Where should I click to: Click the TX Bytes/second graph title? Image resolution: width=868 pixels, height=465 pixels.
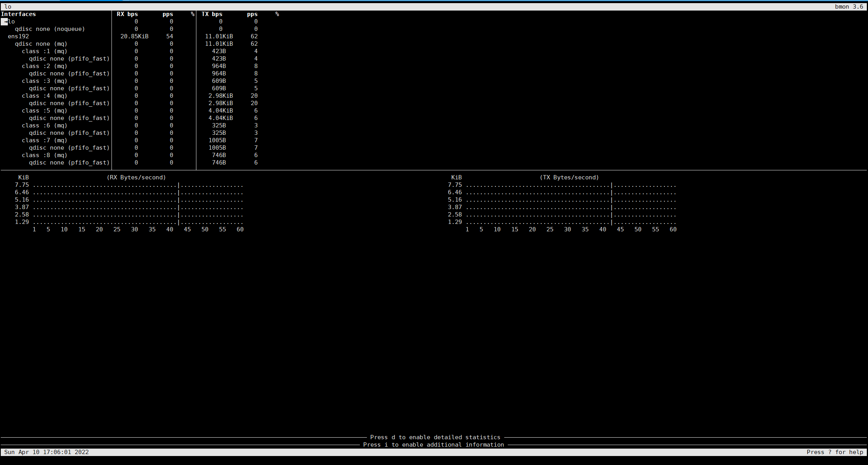(569, 177)
